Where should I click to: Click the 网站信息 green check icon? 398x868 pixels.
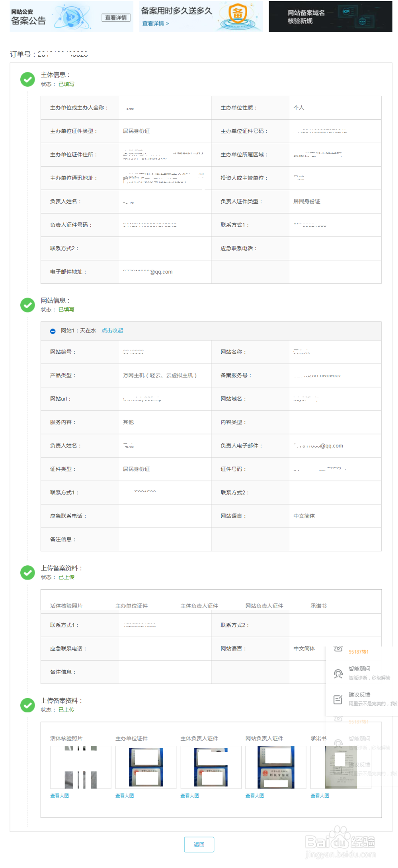coord(27,305)
